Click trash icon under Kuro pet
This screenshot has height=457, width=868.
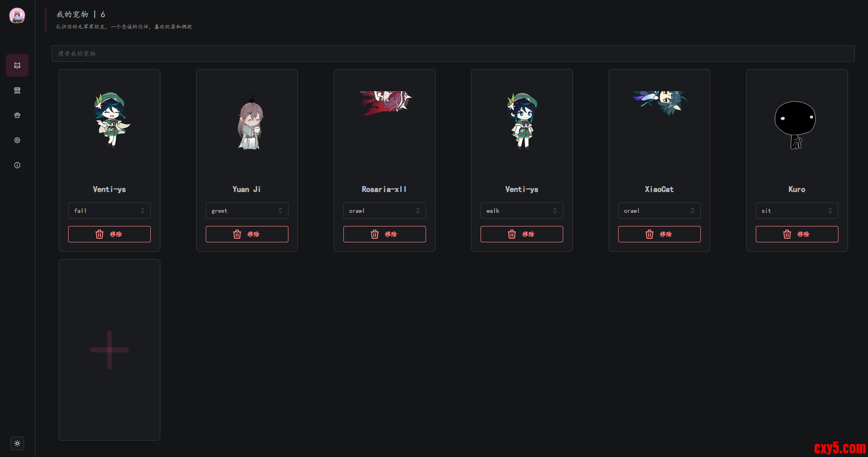(x=787, y=234)
